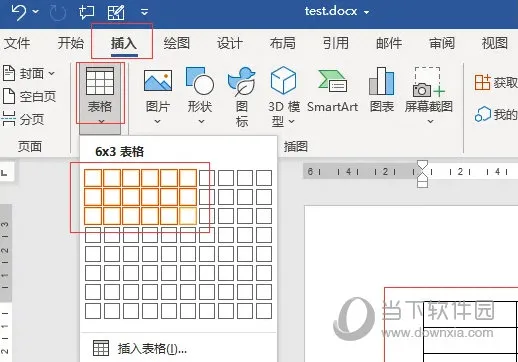
Task: Expand the 屏幕截图 dropdown chevron
Action: pyautogui.click(x=430, y=121)
